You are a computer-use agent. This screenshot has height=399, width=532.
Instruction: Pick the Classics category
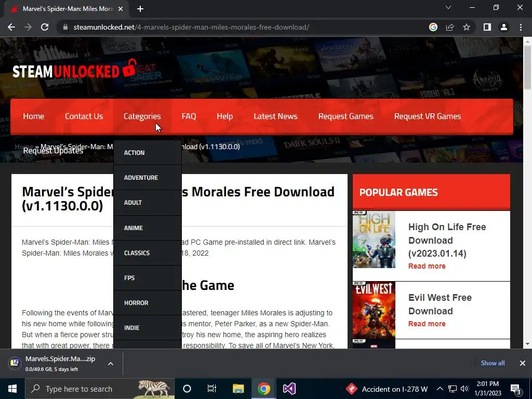click(148, 253)
